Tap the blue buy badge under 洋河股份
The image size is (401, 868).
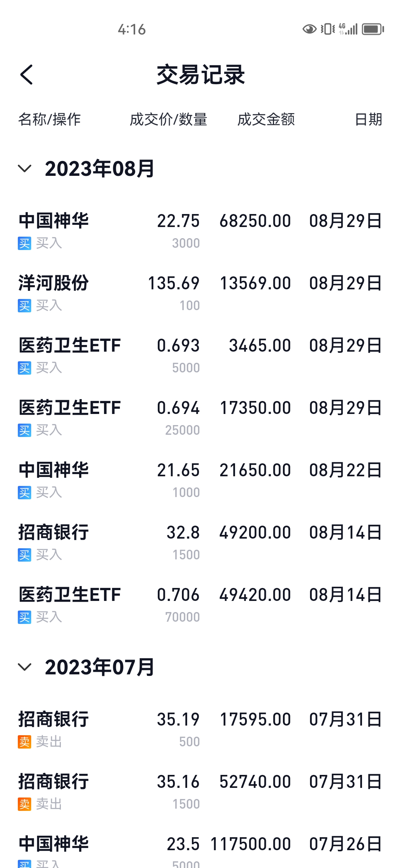click(25, 306)
